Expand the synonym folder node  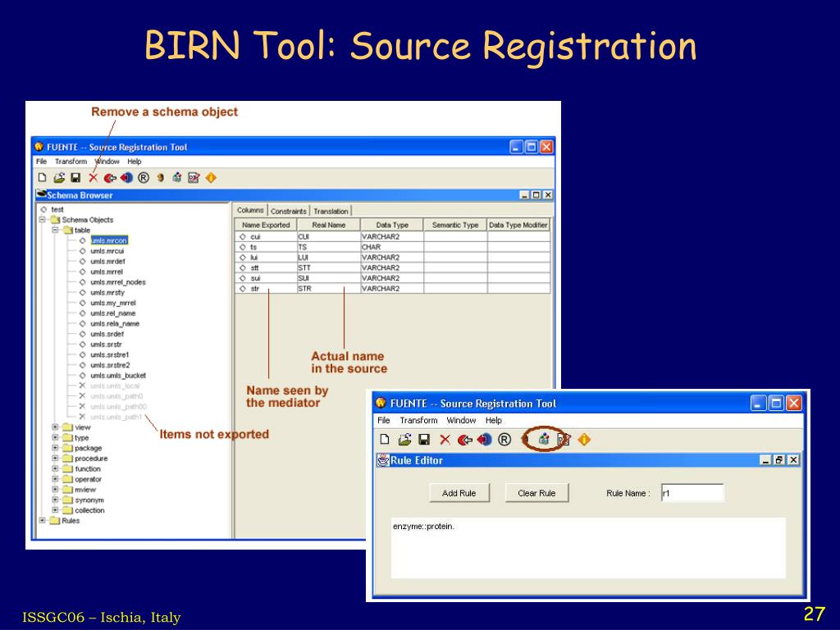click(55, 500)
